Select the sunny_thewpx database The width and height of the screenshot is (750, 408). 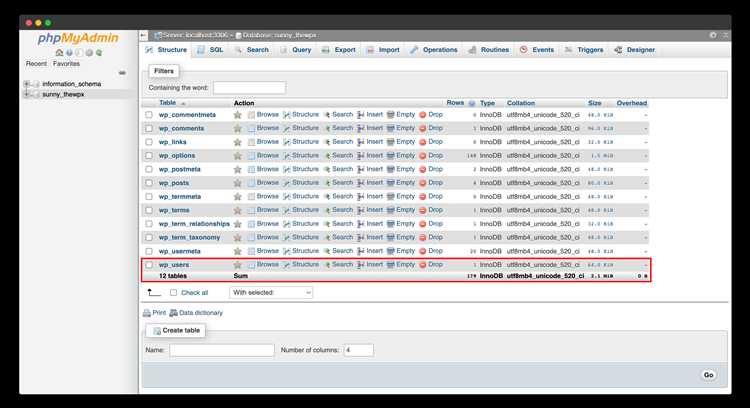[63, 94]
